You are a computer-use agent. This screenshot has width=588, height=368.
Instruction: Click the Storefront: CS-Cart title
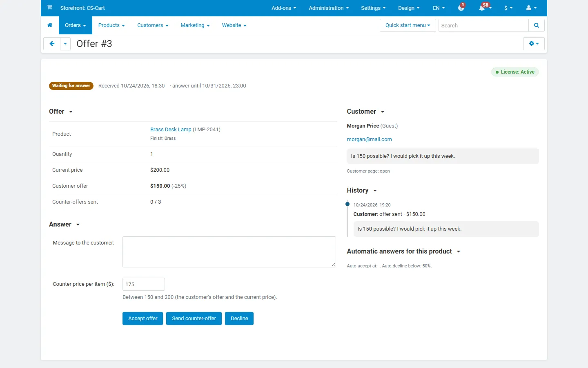point(82,8)
